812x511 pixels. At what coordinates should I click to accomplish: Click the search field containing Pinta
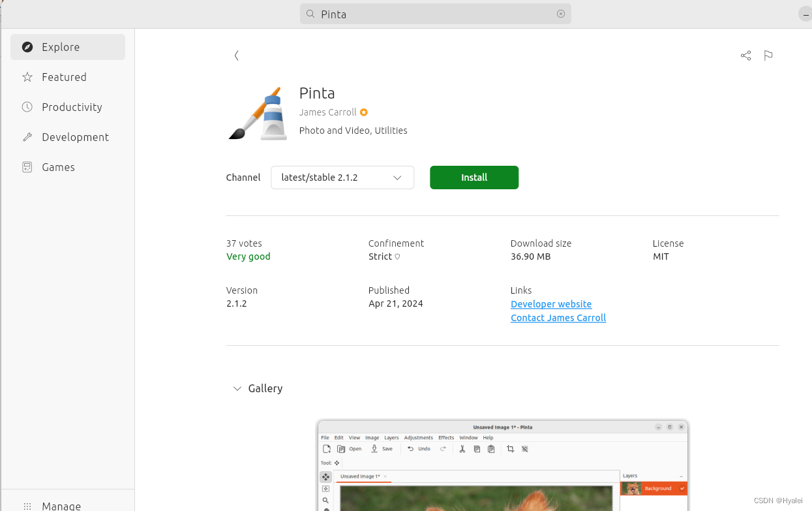(436, 14)
